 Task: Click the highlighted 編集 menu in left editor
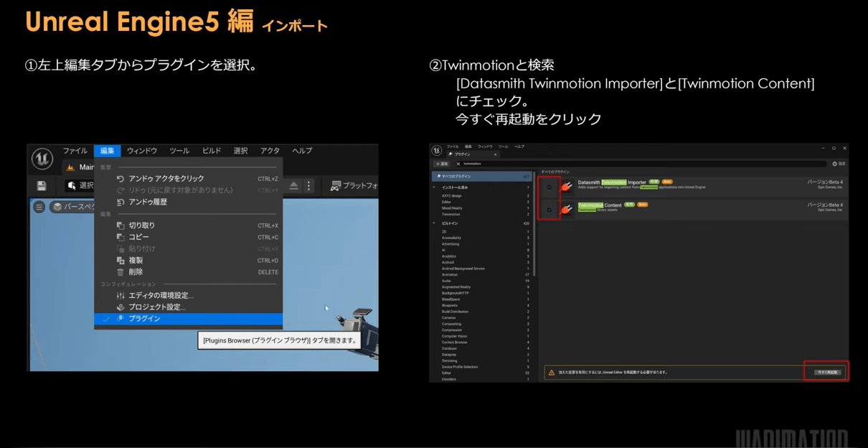108,151
